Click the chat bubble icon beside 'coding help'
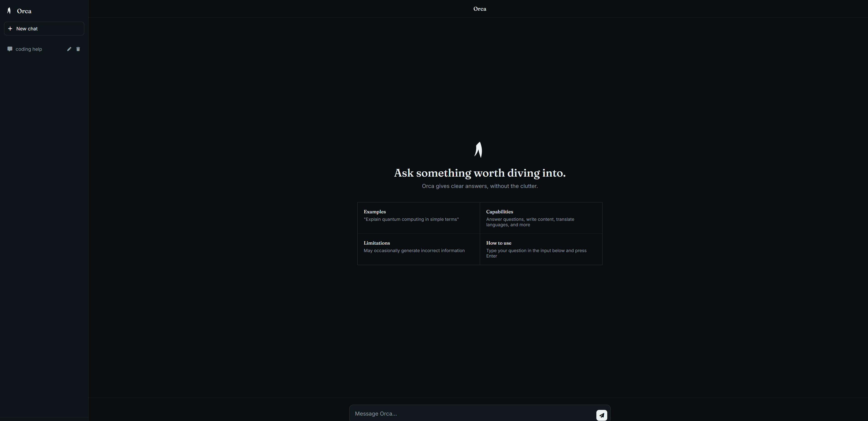The width and height of the screenshot is (868, 421). click(x=10, y=49)
